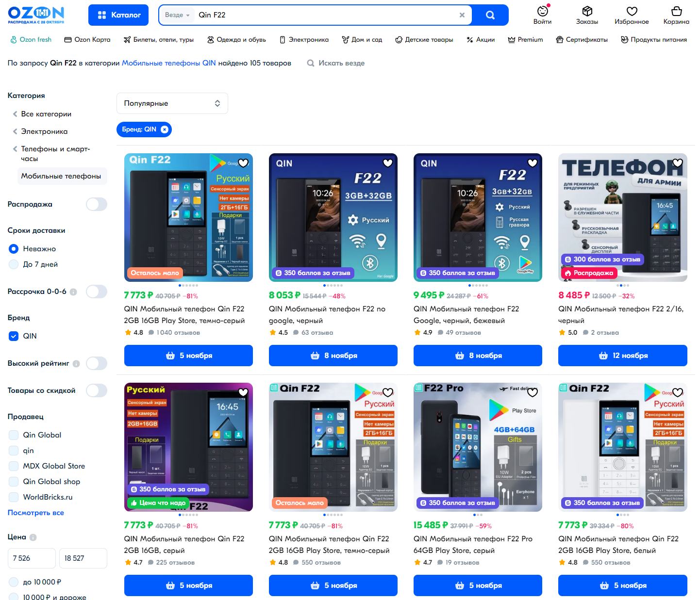This screenshot has width=700, height=600.
Task: Open the Везде search scope dropdown
Action: click(177, 15)
